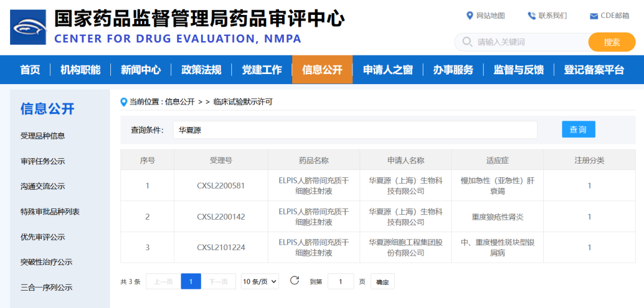Open the 新闻中心 menu
Image resolution: width=644 pixels, height=308 pixels.
(141, 70)
